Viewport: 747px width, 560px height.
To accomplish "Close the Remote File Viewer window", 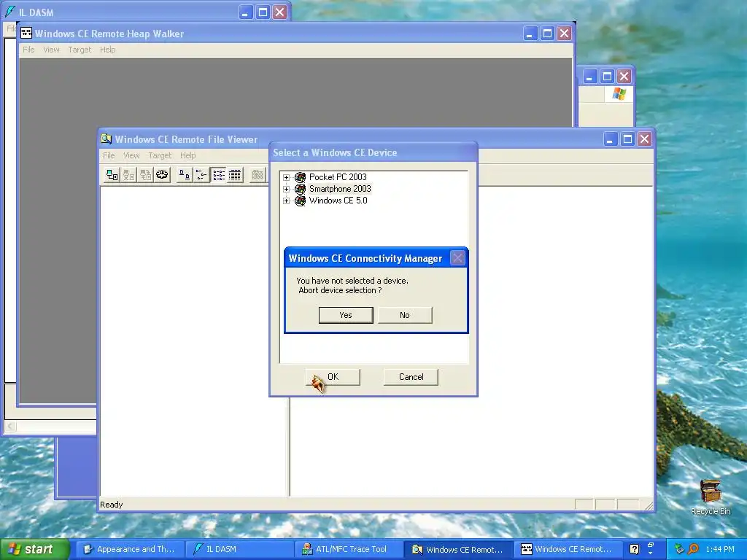I will [x=645, y=139].
